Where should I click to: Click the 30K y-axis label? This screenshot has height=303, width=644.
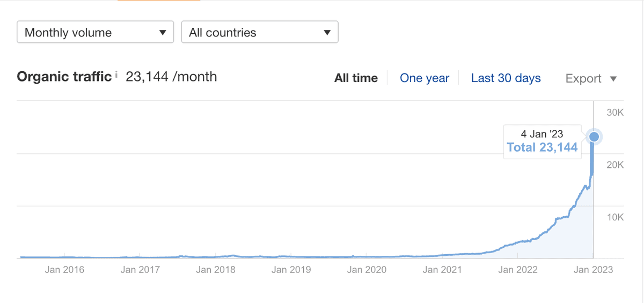tap(615, 113)
